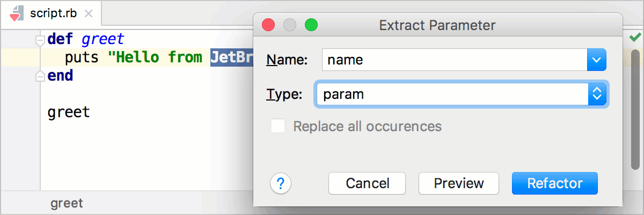The height and width of the screenshot is (215, 644).
Task: Toggle the Replace all occurences checkbox
Action: [278, 126]
